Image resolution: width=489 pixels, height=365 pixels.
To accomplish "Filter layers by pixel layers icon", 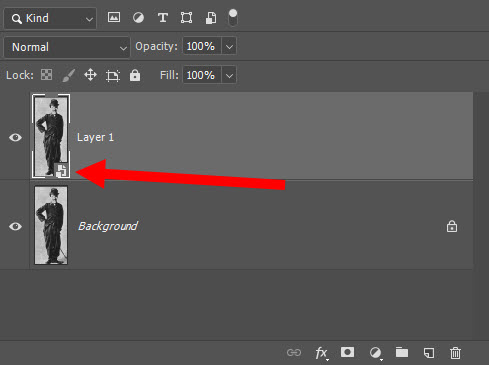I will [x=114, y=17].
